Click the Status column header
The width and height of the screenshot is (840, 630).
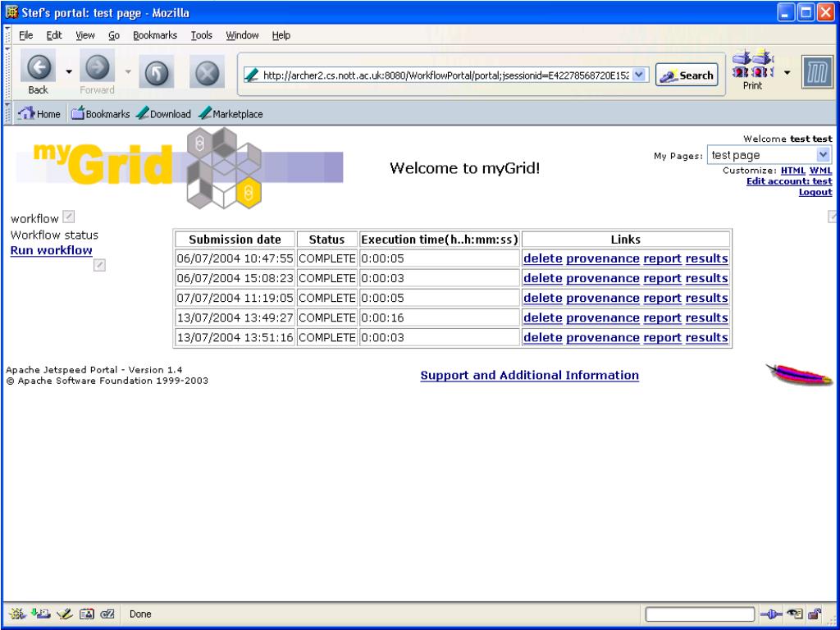click(326, 240)
